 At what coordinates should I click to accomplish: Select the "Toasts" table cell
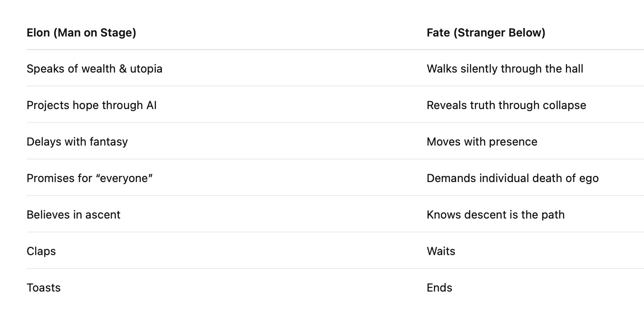click(x=43, y=288)
